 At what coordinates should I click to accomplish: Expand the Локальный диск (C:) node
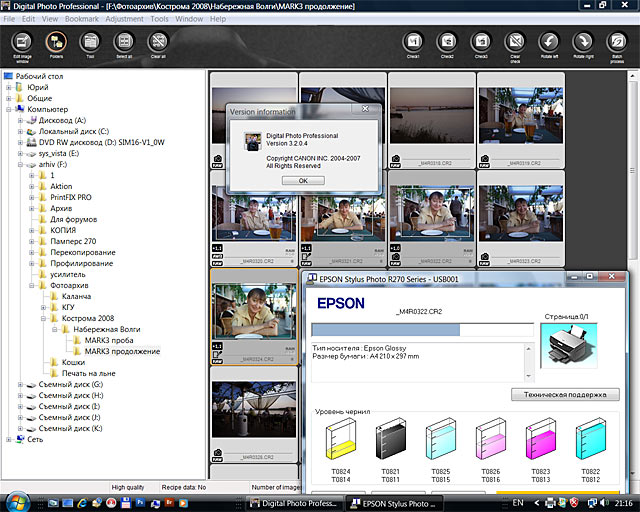(20, 131)
